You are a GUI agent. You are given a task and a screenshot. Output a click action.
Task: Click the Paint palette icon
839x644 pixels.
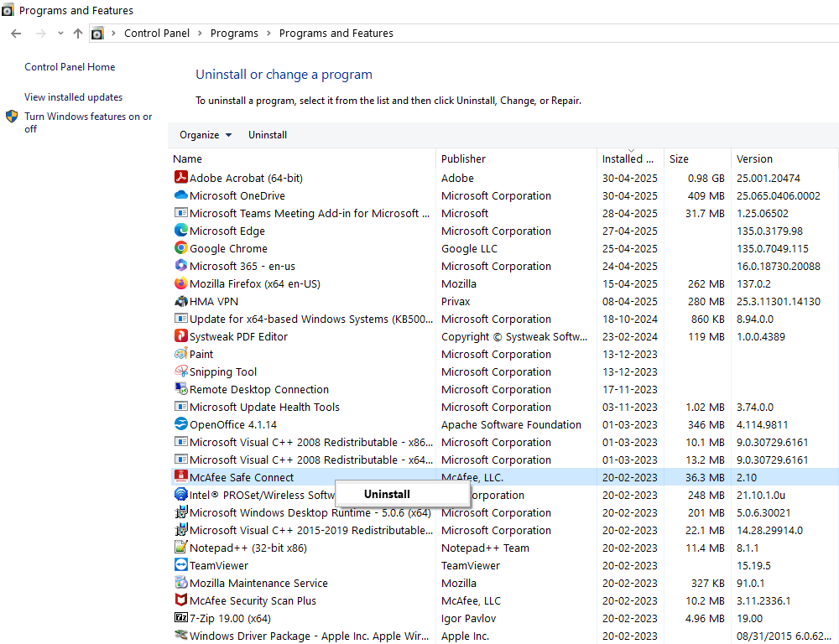181,354
